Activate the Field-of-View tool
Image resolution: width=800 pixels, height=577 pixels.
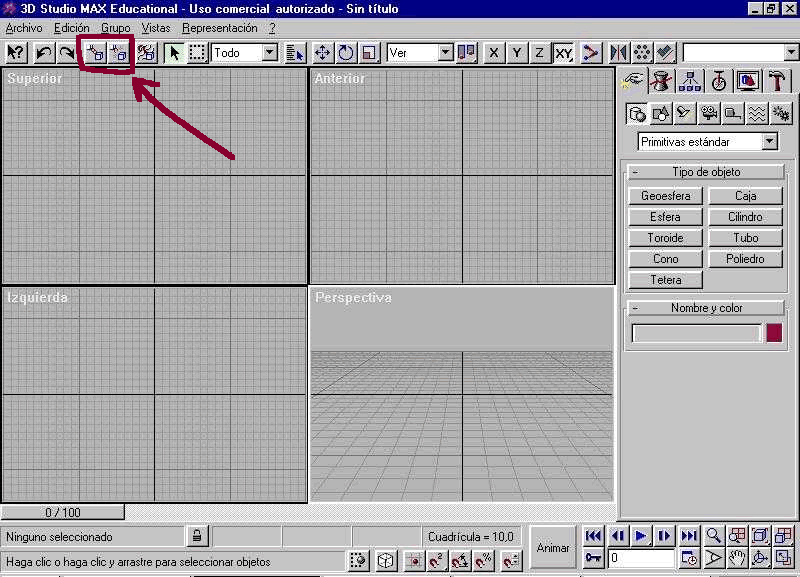pos(713,559)
